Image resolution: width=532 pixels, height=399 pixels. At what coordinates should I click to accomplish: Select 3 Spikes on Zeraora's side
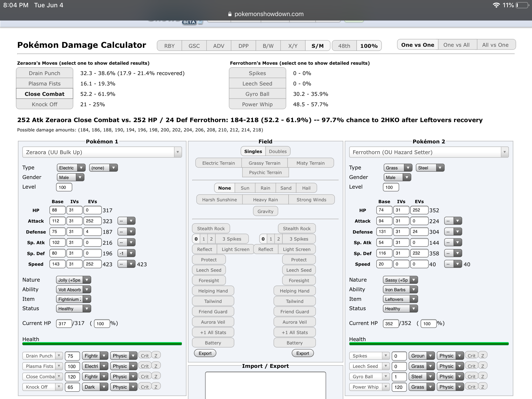(232, 239)
